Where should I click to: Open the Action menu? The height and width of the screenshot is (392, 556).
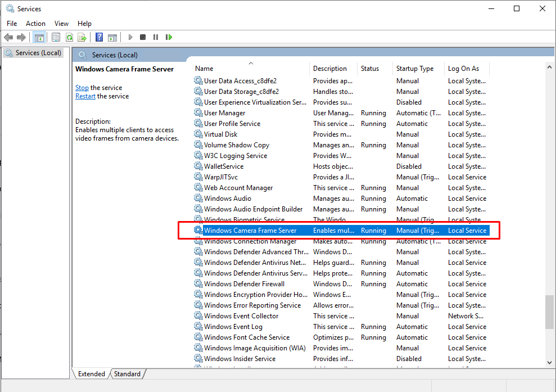tap(35, 24)
